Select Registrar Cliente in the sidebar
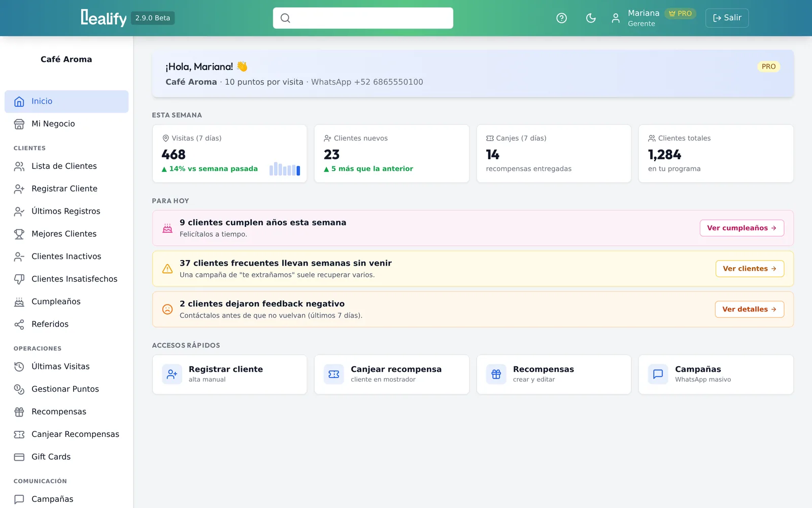Screen dimensions: 812x508 click(x=66, y=188)
